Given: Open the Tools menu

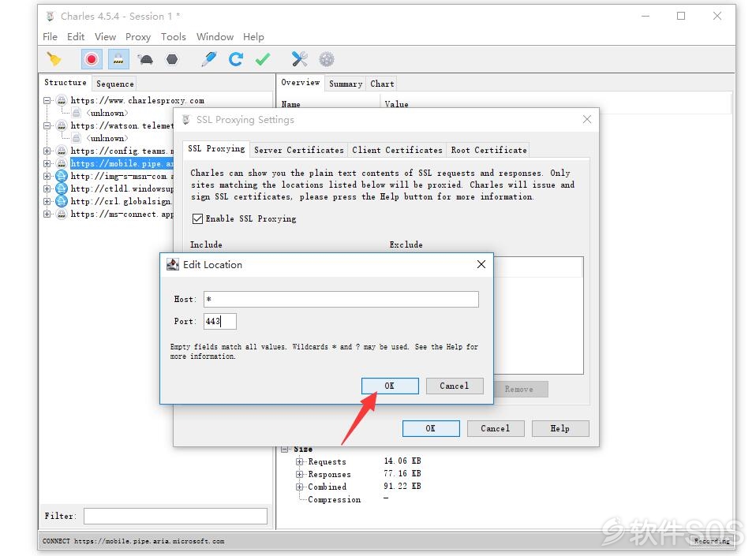Looking at the screenshot, I should point(173,36).
